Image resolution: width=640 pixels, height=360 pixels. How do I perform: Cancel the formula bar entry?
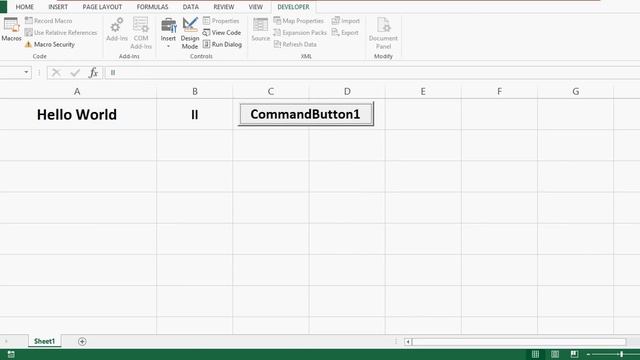[56, 73]
